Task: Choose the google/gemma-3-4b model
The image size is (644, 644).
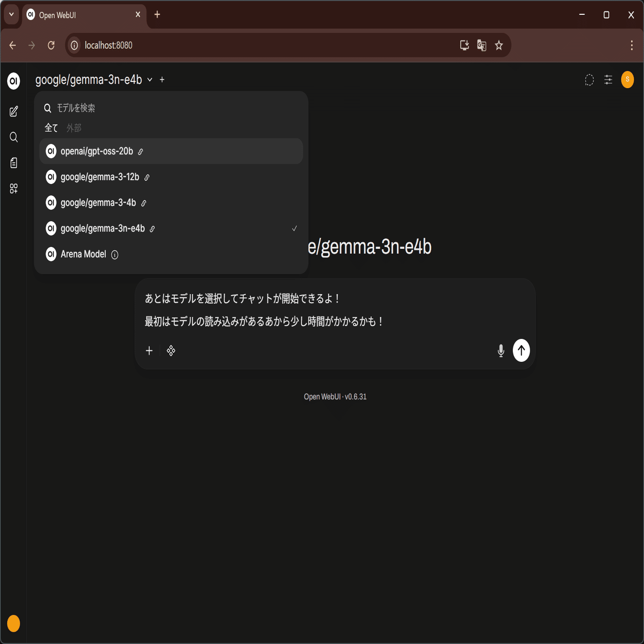Action: point(171,203)
